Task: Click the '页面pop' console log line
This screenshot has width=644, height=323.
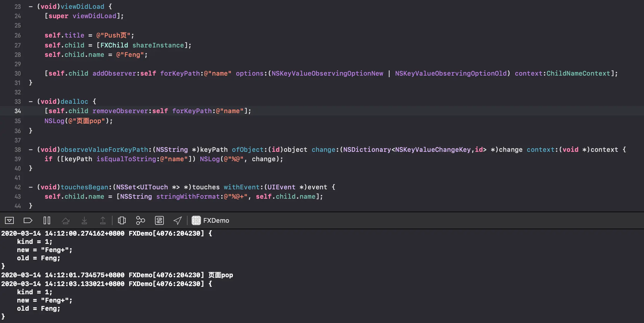Action: point(220,275)
